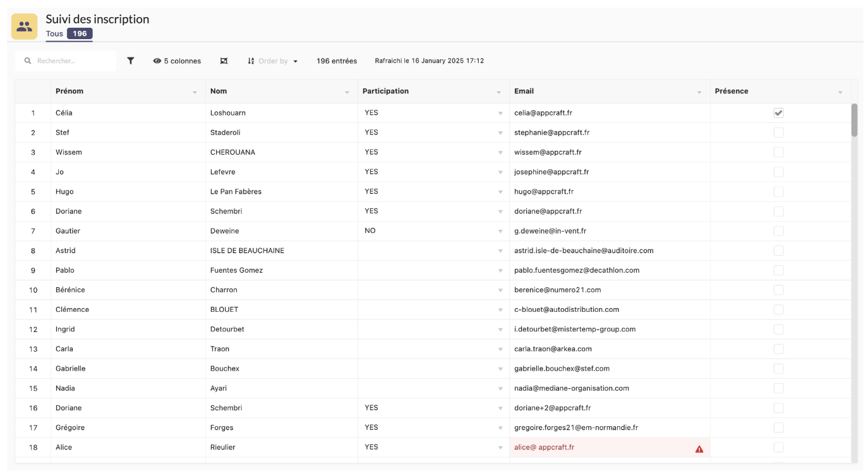Click the vertical scrollbar thumb
Viewport: 868px width, 476px height.
click(854, 120)
